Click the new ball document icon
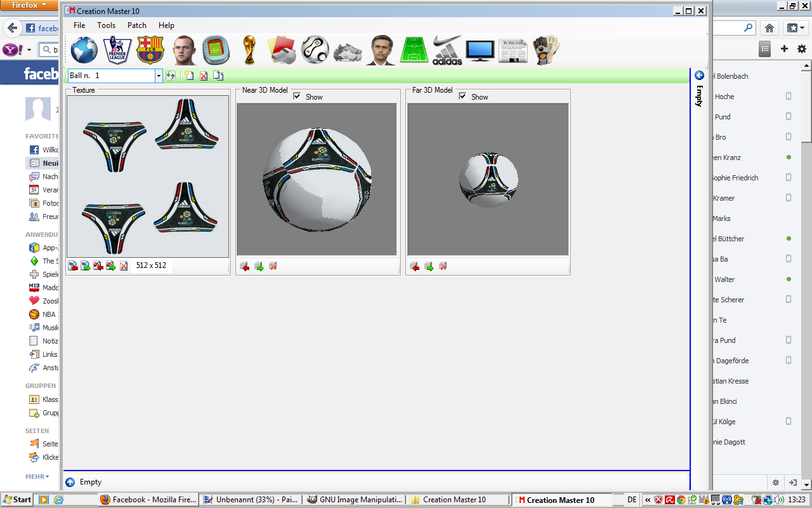 (188, 76)
